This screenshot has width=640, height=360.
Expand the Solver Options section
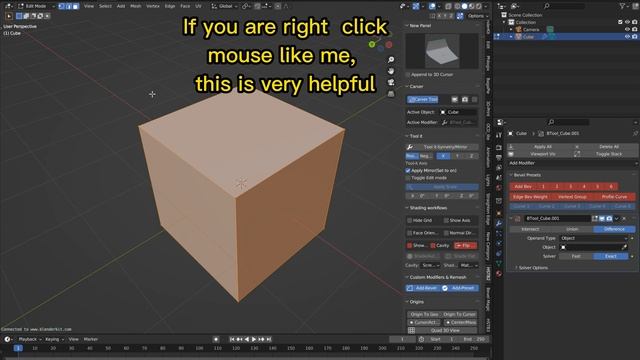pos(533,268)
